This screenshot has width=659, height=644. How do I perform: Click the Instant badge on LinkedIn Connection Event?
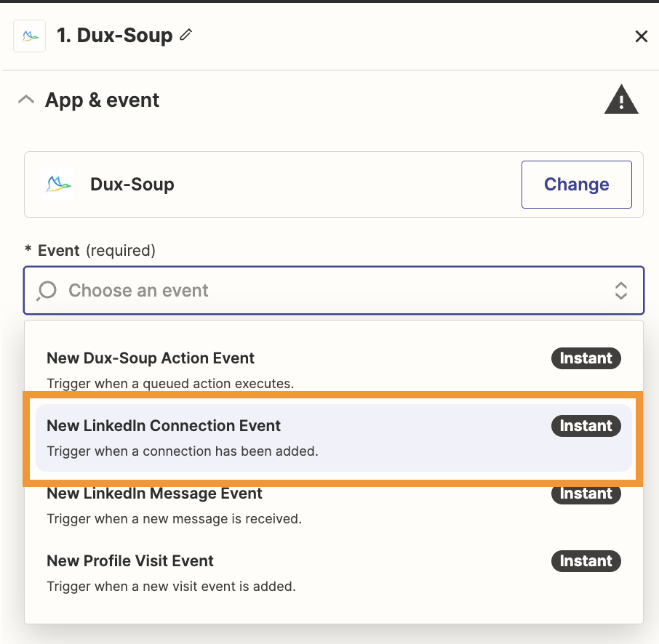586,426
